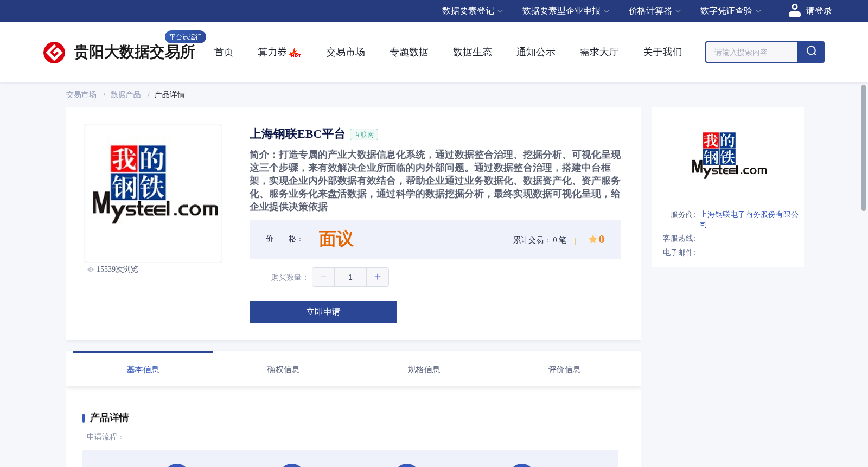Click the 累计交易 0笔 text
The image size is (868, 467).
[x=540, y=240]
